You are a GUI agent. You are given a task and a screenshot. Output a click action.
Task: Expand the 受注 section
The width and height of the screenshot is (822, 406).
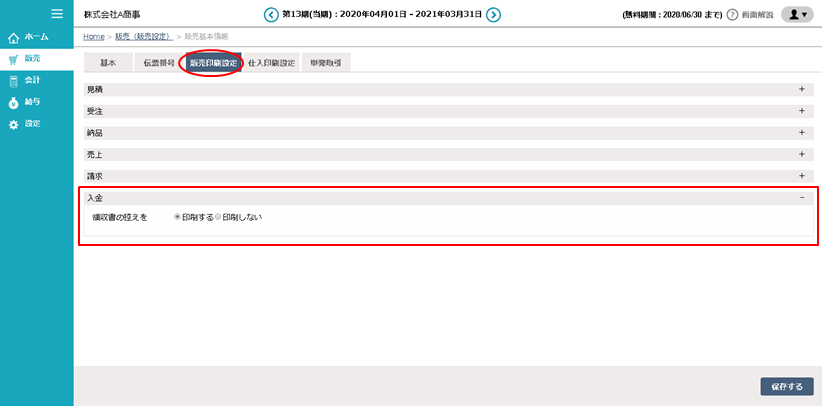[801, 111]
